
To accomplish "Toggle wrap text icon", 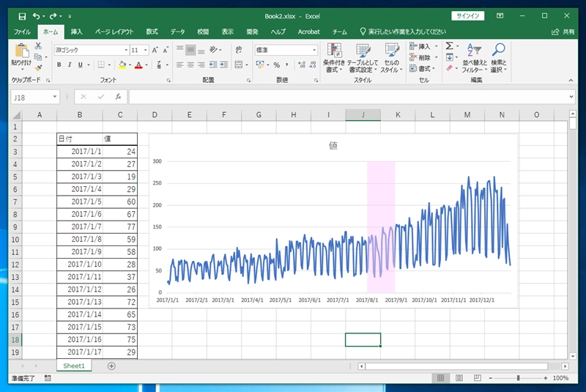I will pos(239,50).
